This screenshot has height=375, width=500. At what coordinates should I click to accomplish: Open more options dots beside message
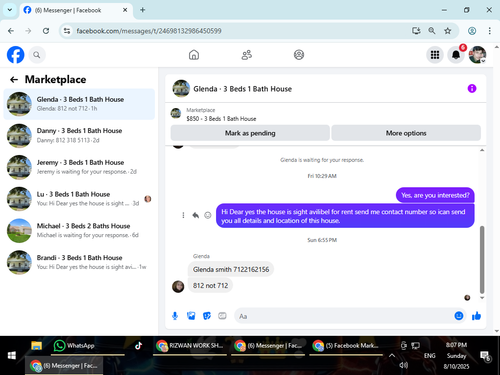[183, 215]
